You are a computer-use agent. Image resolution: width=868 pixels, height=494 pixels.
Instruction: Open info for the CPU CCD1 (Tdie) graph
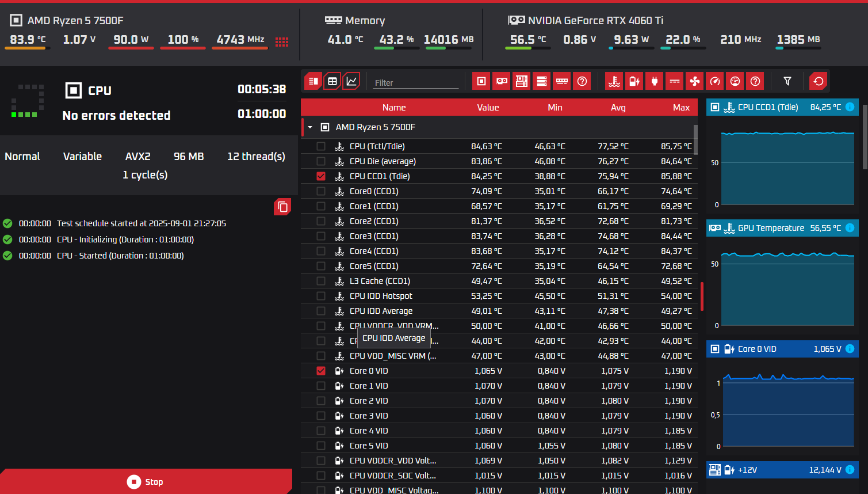(x=850, y=107)
